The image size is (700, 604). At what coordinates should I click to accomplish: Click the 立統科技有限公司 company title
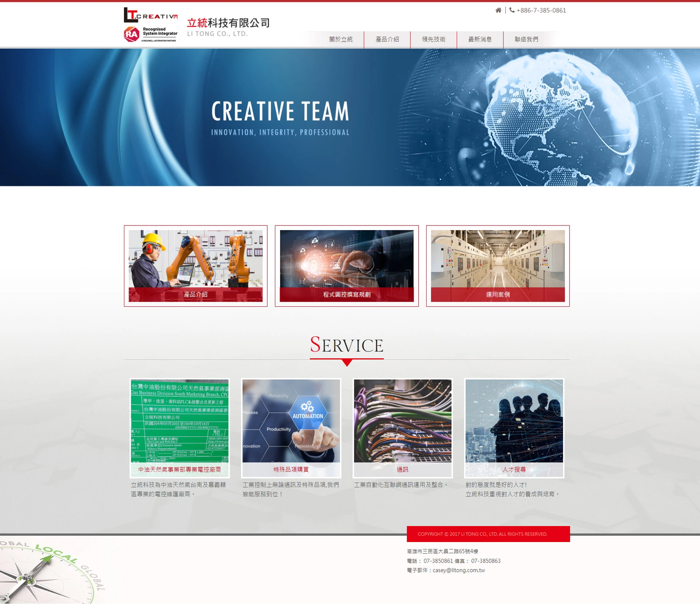[228, 23]
